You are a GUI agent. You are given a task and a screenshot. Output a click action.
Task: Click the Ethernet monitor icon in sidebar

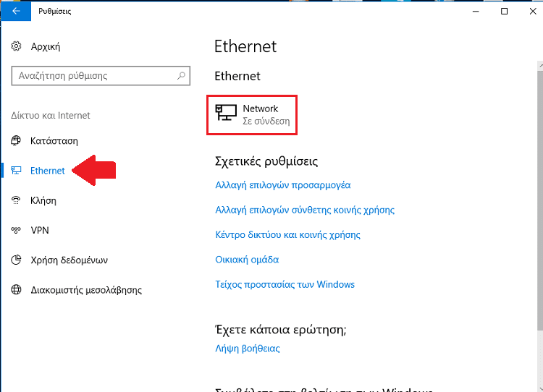pos(16,170)
